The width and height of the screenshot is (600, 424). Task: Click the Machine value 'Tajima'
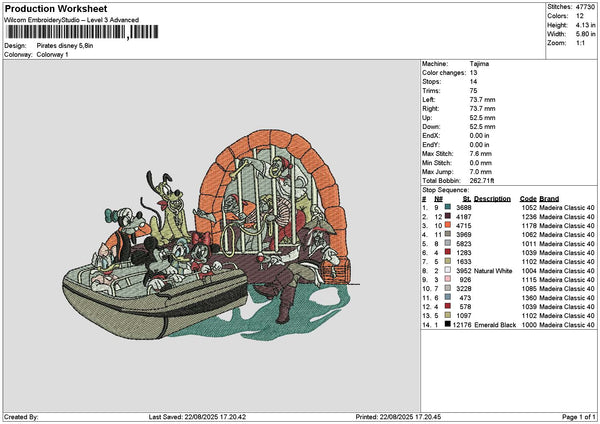(x=479, y=64)
